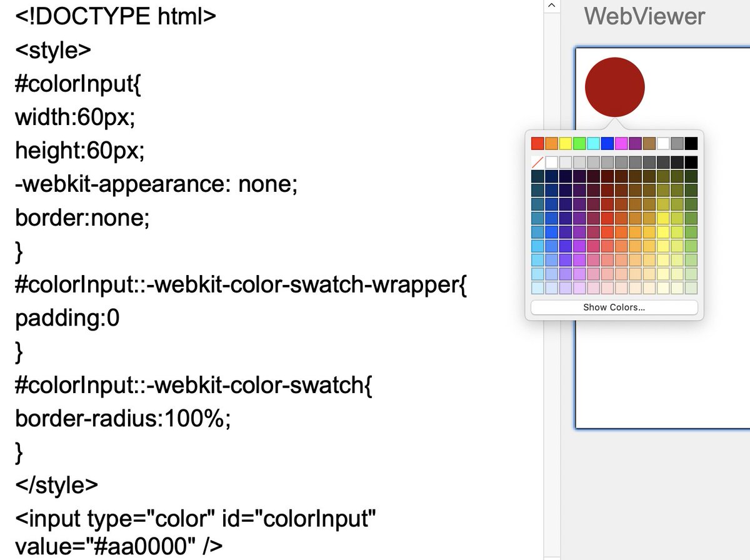The image size is (750, 560).
Task: Click the scroll-up arrow of the code pane
Action: pos(551,6)
